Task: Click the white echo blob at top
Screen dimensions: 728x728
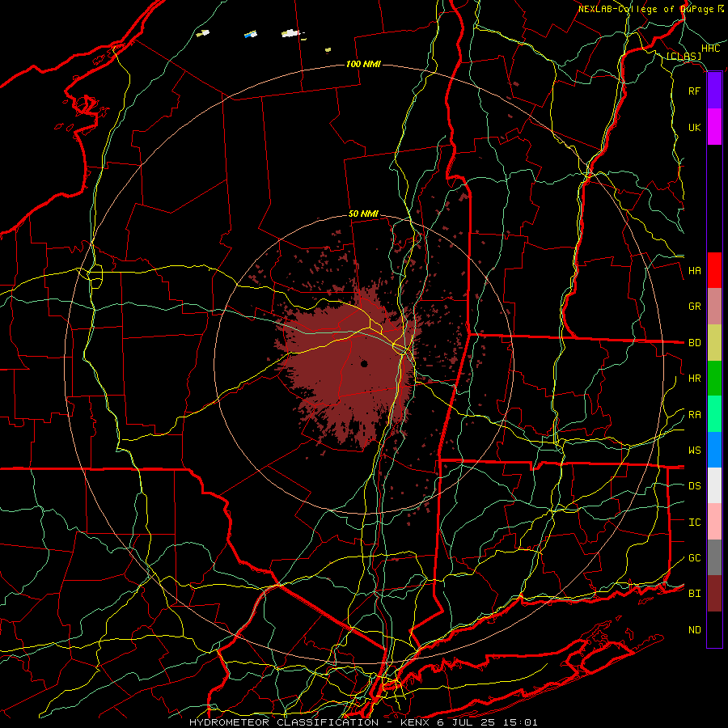Action: pyautogui.click(x=290, y=33)
